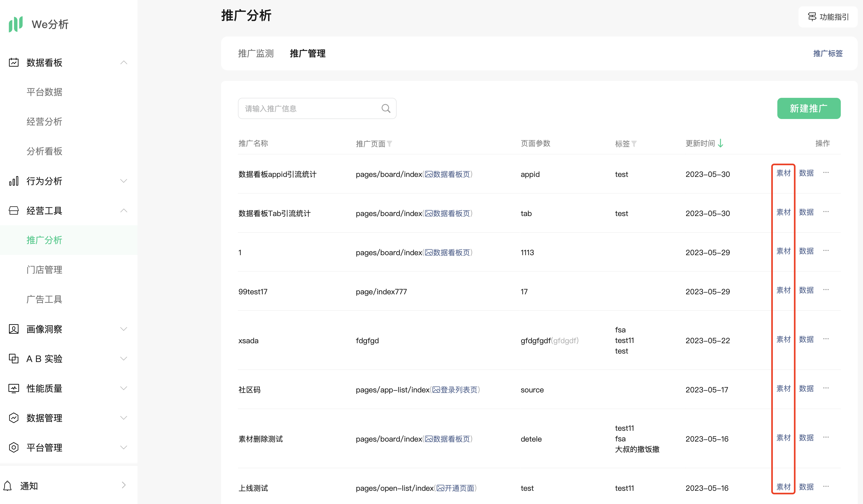Open more options for 数据看板appid引流统计 row
Screen dimensions: 863x504
pos(826,173)
